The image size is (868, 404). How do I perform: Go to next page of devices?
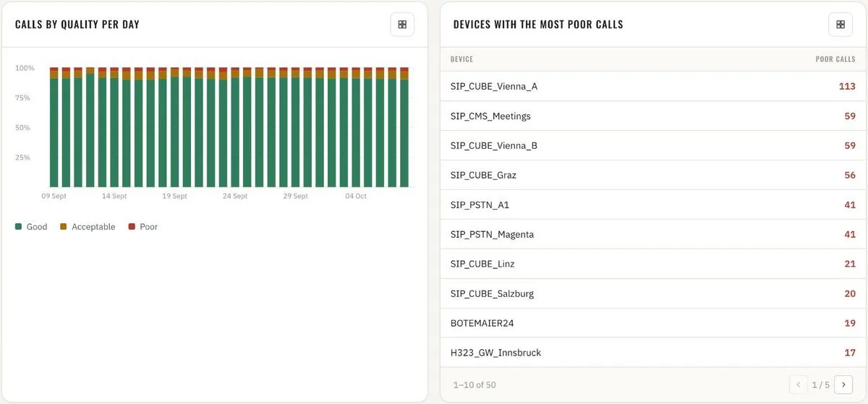pos(843,384)
